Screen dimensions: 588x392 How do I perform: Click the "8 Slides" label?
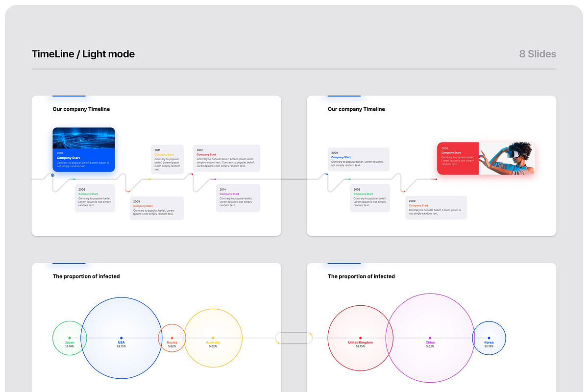tap(538, 54)
